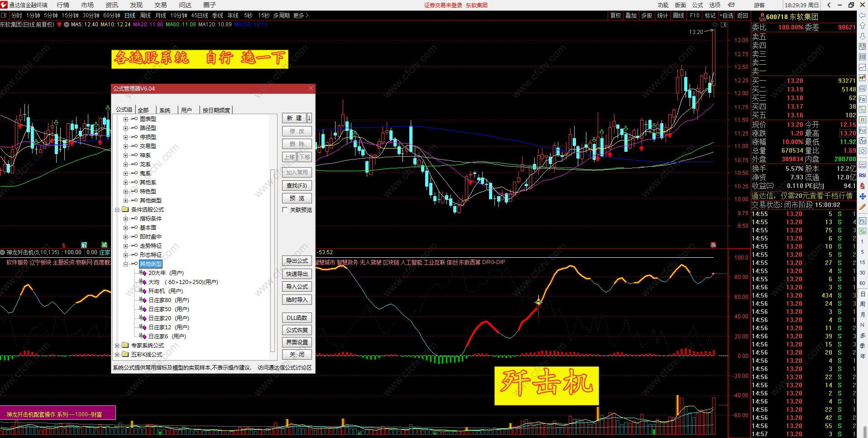Click the F10 company info sidebar icon
This screenshot has height=438, width=868.
click(862, 99)
